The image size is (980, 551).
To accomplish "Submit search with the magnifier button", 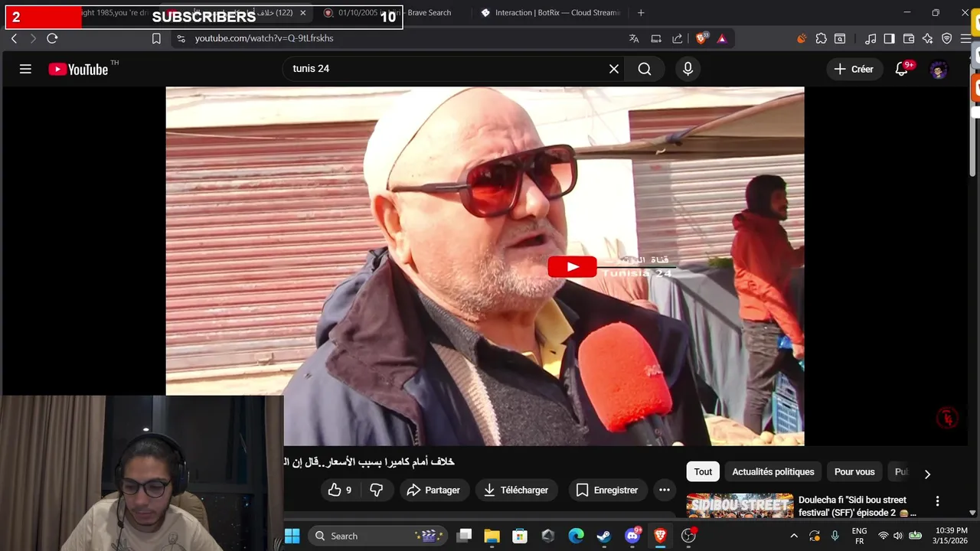I will pyautogui.click(x=645, y=69).
